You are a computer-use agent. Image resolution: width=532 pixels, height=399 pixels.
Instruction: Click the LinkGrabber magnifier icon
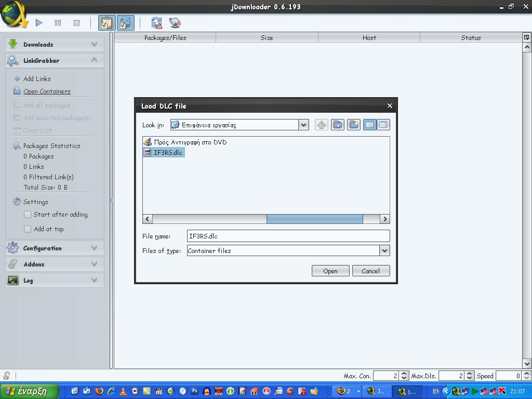click(x=13, y=60)
